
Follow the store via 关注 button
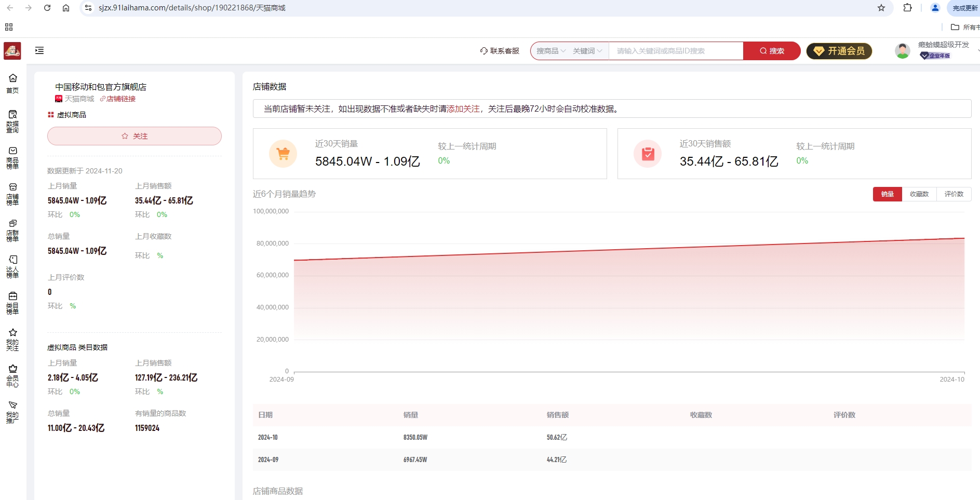point(134,136)
